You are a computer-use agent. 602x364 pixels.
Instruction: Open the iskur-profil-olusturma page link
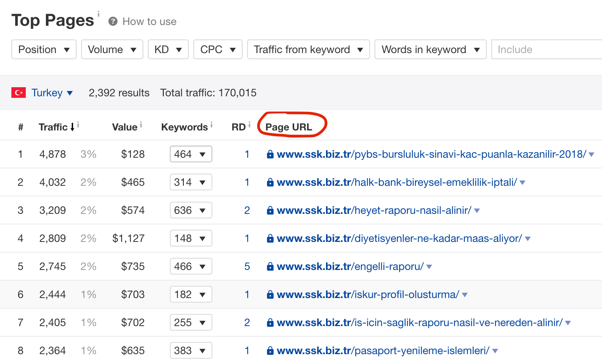[368, 294]
